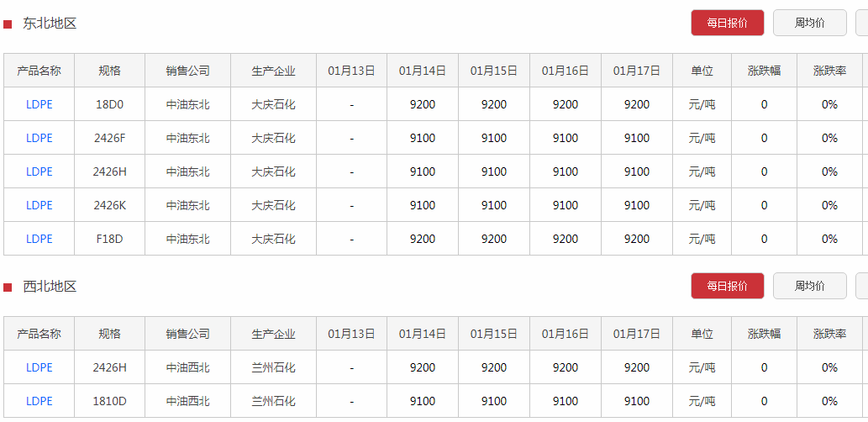Click 涨跌幅 column header in 西北地区 table
Viewport: 868px width, 422px height.
(x=764, y=334)
